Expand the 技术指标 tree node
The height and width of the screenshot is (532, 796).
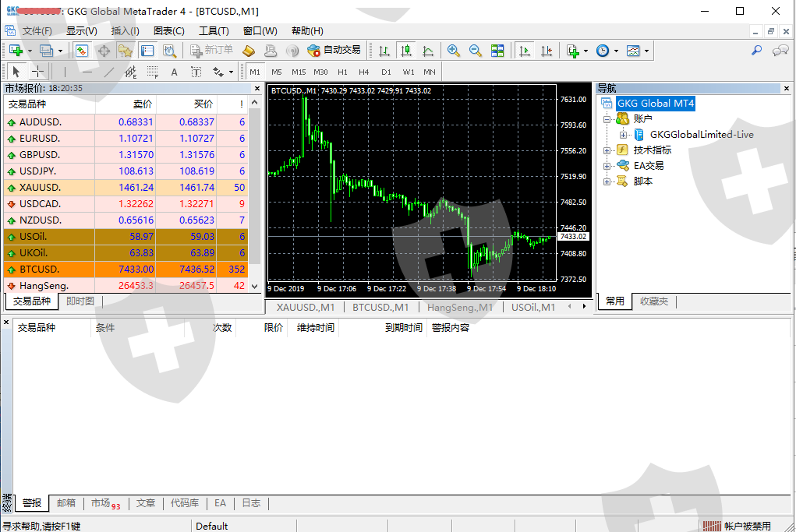[x=607, y=150]
